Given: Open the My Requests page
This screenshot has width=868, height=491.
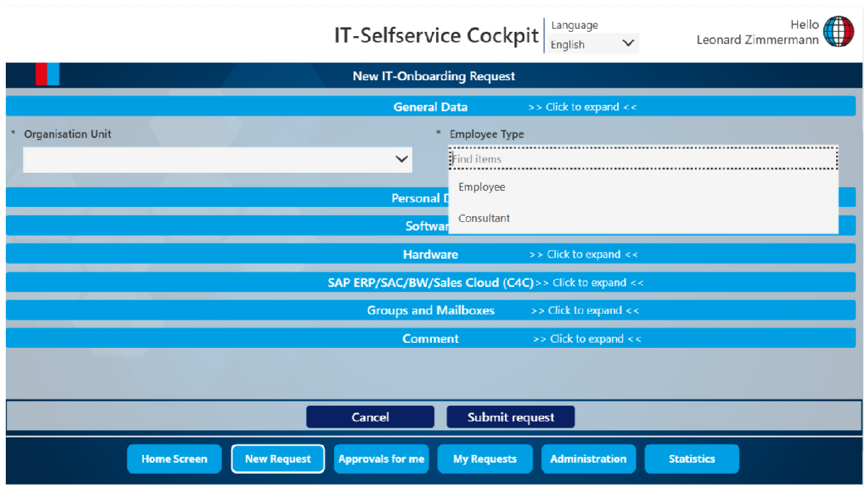Looking at the screenshot, I should (485, 459).
